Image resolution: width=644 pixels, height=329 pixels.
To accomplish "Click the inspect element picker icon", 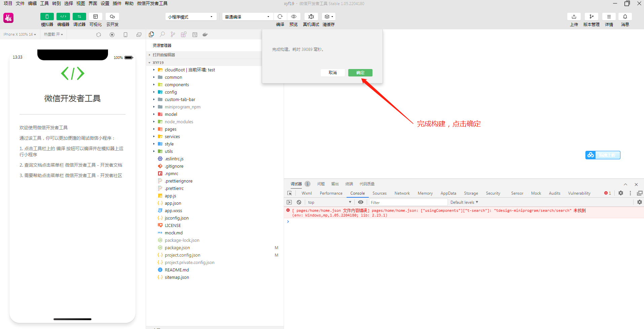I will pos(290,193).
